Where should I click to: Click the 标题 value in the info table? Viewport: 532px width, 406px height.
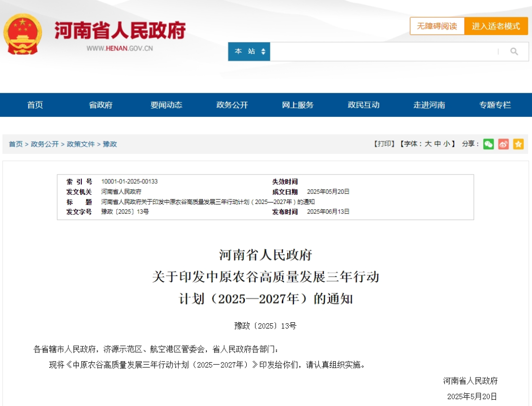click(x=208, y=202)
